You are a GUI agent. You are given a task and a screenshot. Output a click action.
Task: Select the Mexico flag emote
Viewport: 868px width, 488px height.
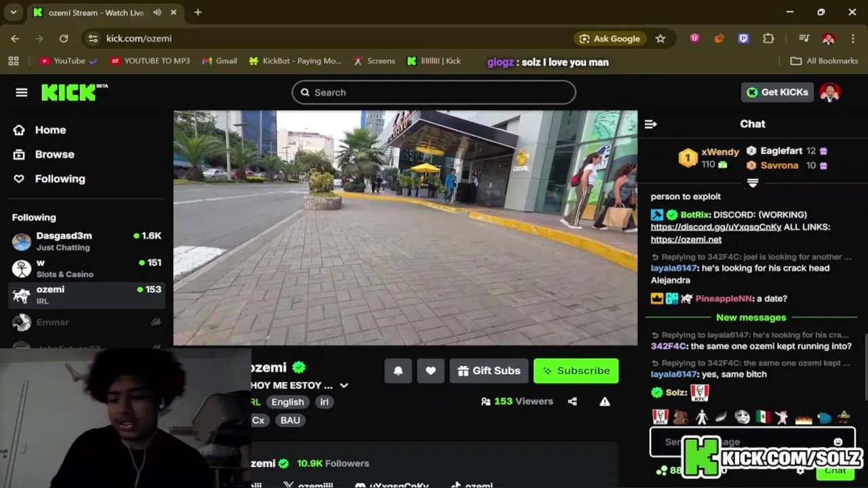tap(763, 417)
